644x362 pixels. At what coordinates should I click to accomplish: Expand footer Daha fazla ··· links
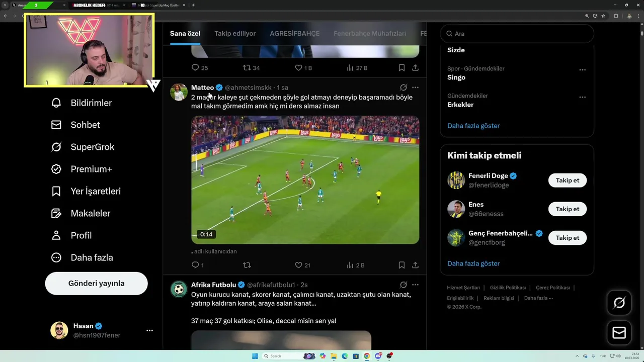[538, 298]
